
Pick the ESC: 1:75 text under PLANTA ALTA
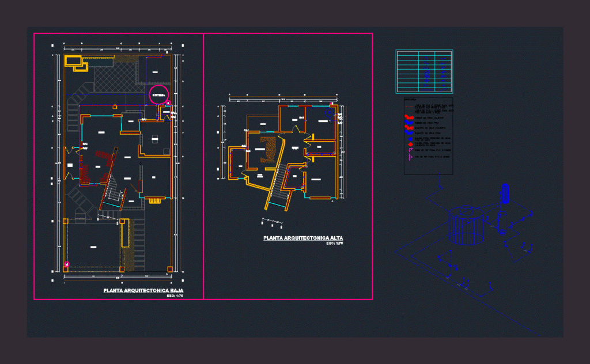coord(335,243)
